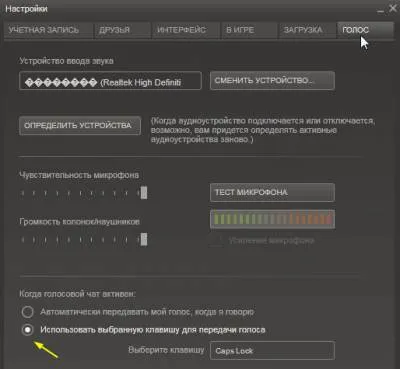
Task: Select the В игре tab
Action: tap(249, 30)
